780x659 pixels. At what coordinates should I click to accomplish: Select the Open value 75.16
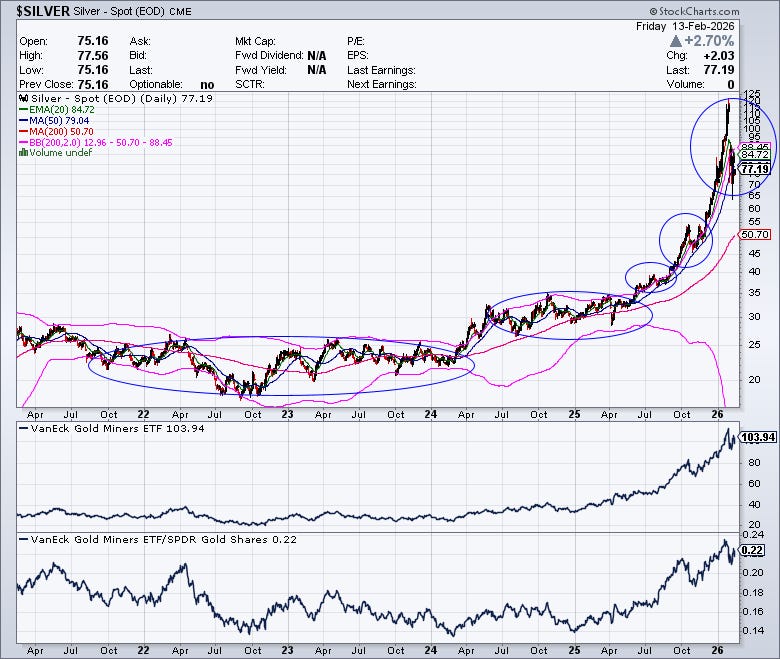[x=93, y=41]
